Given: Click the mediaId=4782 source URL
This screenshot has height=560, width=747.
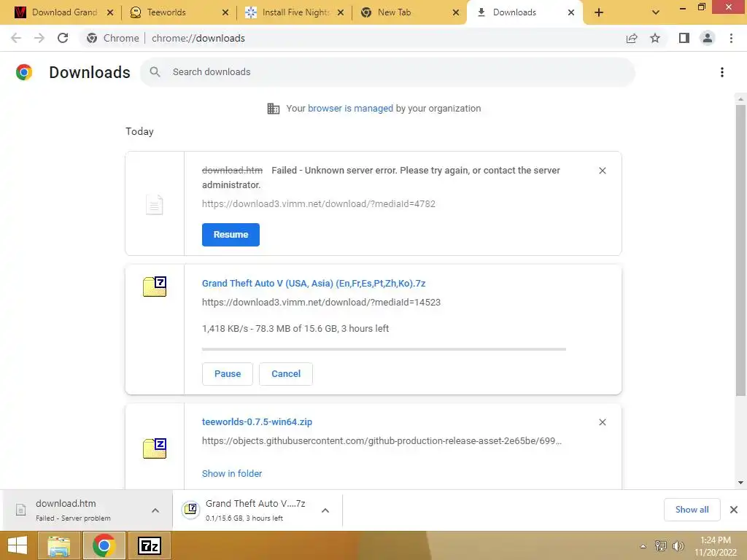Looking at the screenshot, I should (x=319, y=204).
